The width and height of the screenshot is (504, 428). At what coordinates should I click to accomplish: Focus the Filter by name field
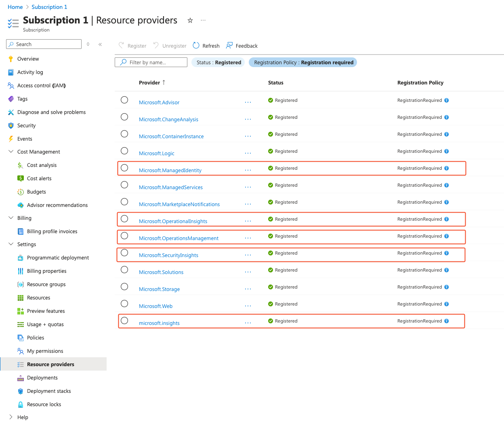(x=151, y=62)
